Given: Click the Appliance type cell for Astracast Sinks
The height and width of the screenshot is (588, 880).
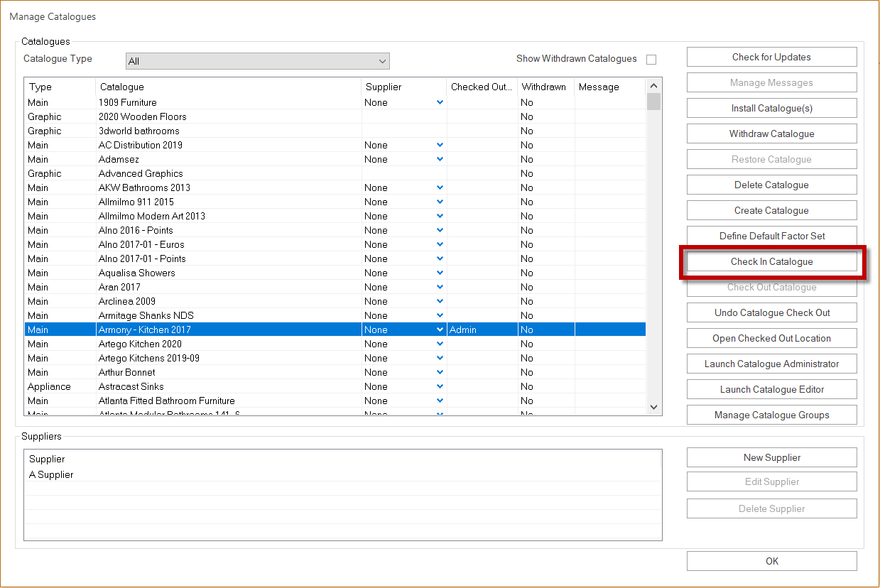Looking at the screenshot, I should [x=60, y=386].
